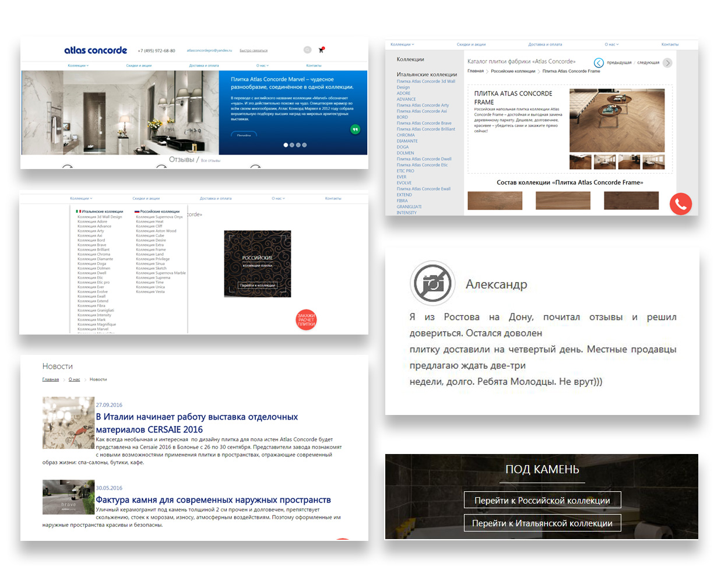Select the darkest brown tile swatch
Viewport: 728px width, 577px height.
631,200
